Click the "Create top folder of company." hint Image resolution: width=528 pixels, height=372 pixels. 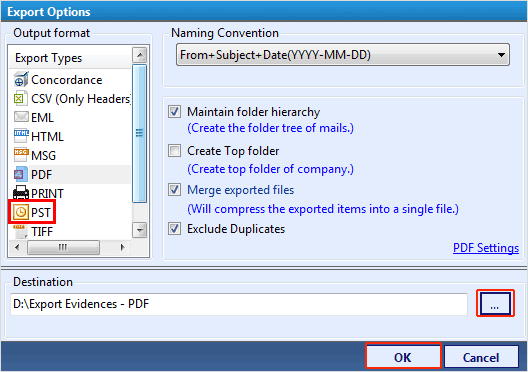[x=270, y=169]
